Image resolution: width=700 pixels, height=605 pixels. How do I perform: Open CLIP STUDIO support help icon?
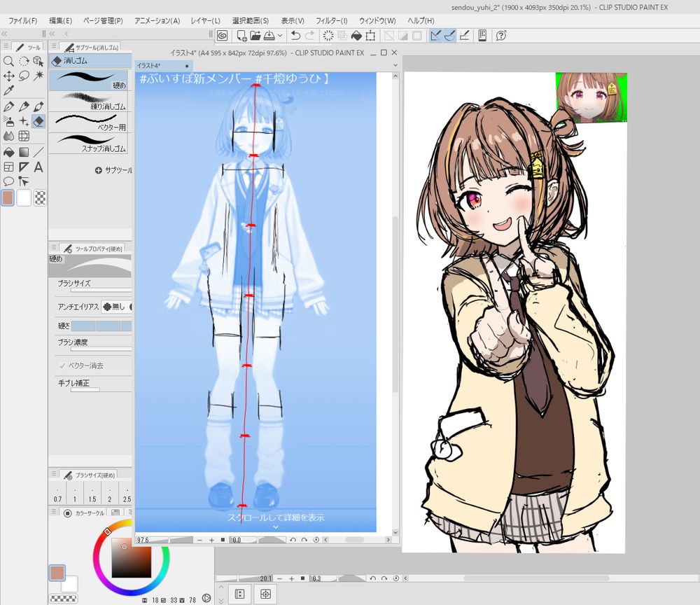[x=501, y=36]
